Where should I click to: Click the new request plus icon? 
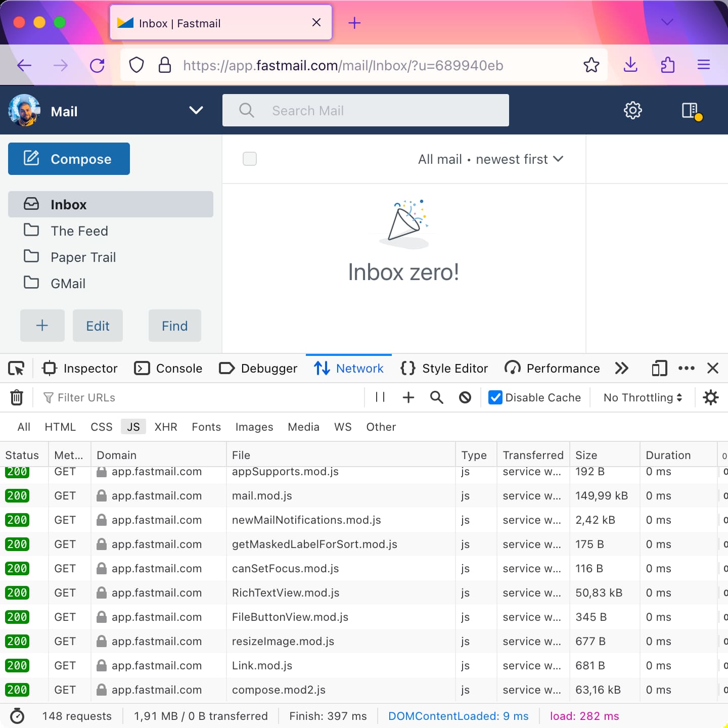pyautogui.click(x=408, y=397)
